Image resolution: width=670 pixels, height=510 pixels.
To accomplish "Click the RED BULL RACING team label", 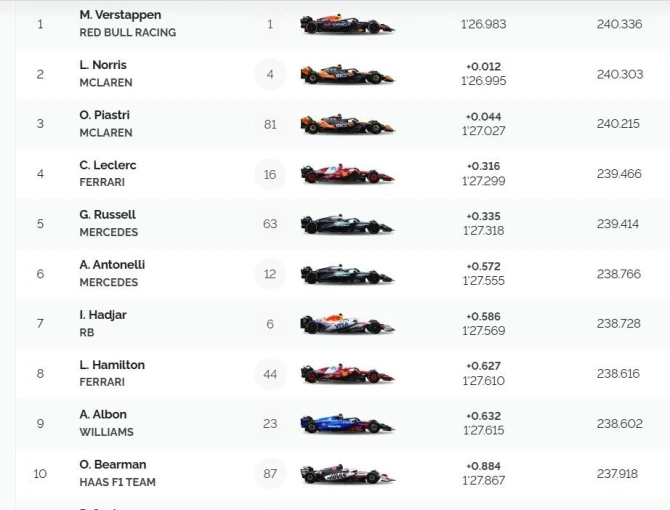I will (x=128, y=32).
